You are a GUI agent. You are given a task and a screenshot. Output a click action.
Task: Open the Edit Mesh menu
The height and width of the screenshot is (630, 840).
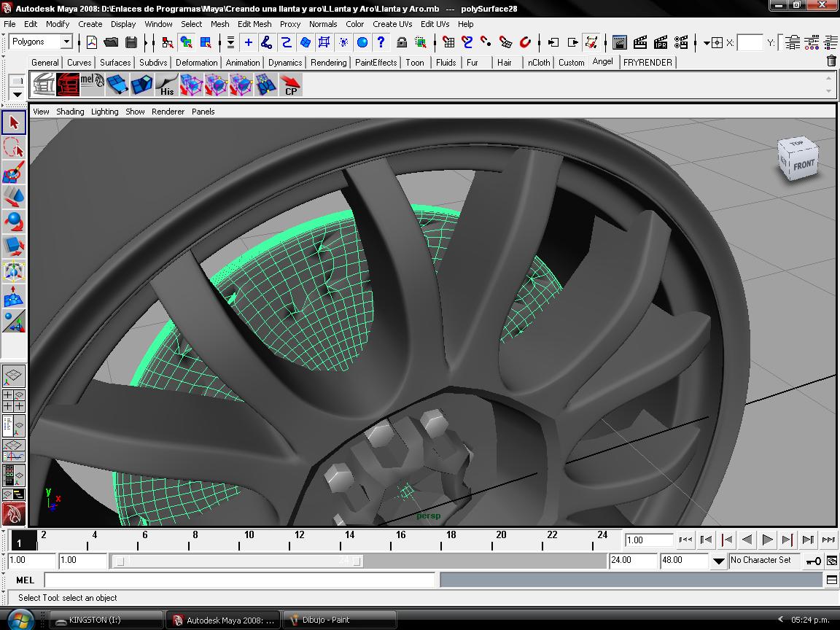click(x=254, y=24)
